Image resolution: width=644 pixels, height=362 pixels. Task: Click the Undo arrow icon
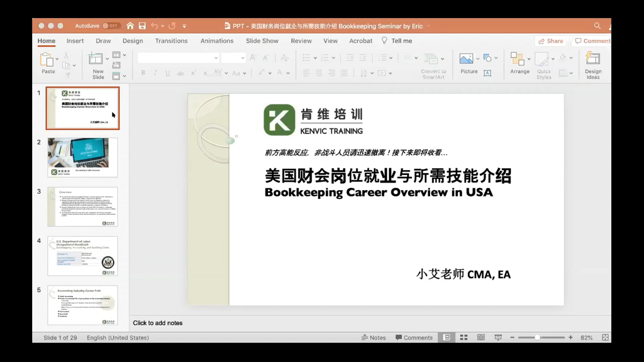coord(154,26)
